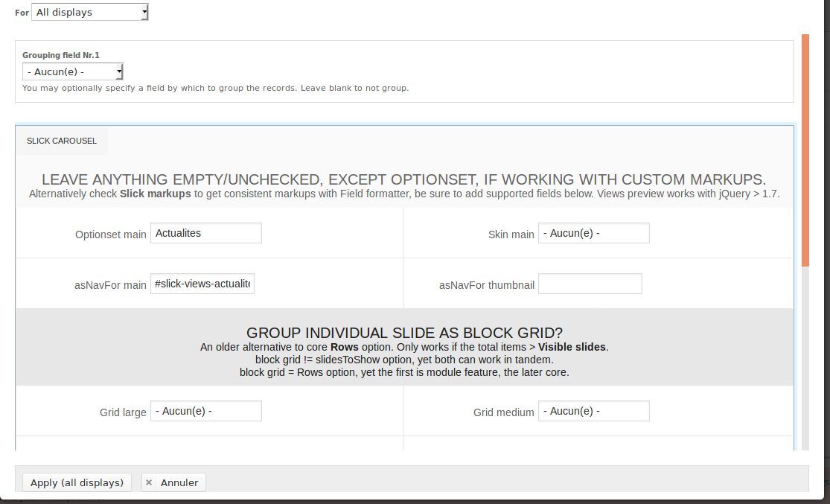
Task: Click the LEAVE ANYTHING EMPTY/UNCHECKED heading
Action: pos(404,179)
